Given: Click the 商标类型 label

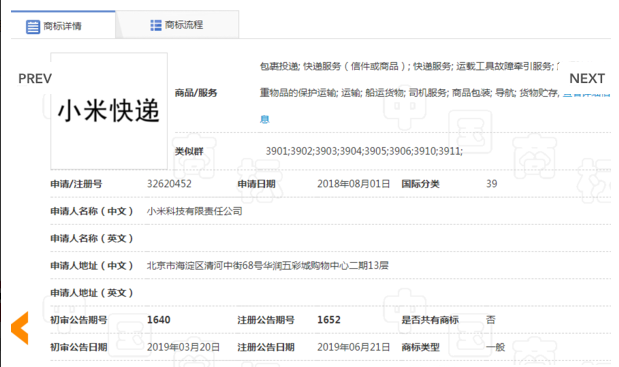Looking at the screenshot, I should pyautogui.click(x=420, y=347).
